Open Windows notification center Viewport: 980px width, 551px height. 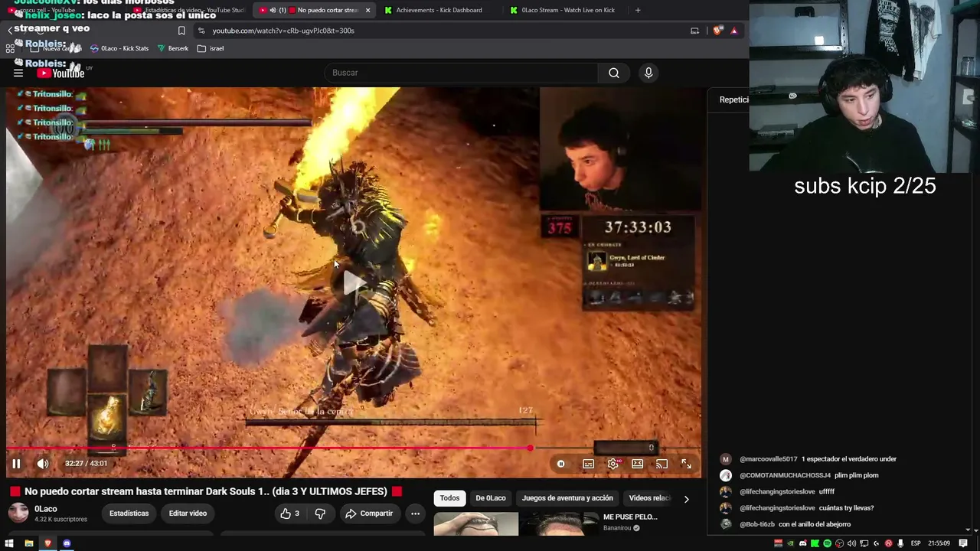963,543
